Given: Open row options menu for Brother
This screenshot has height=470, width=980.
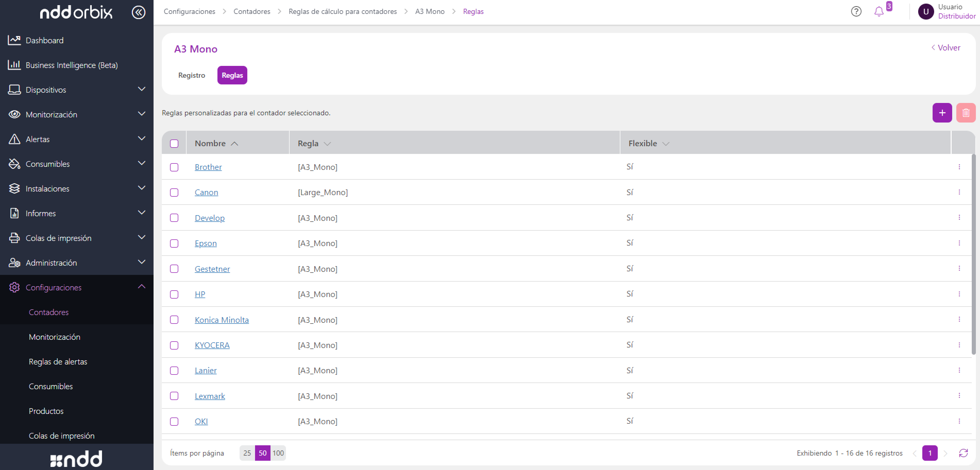Looking at the screenshot, I should pyautogui.click(x=959, y=167).
